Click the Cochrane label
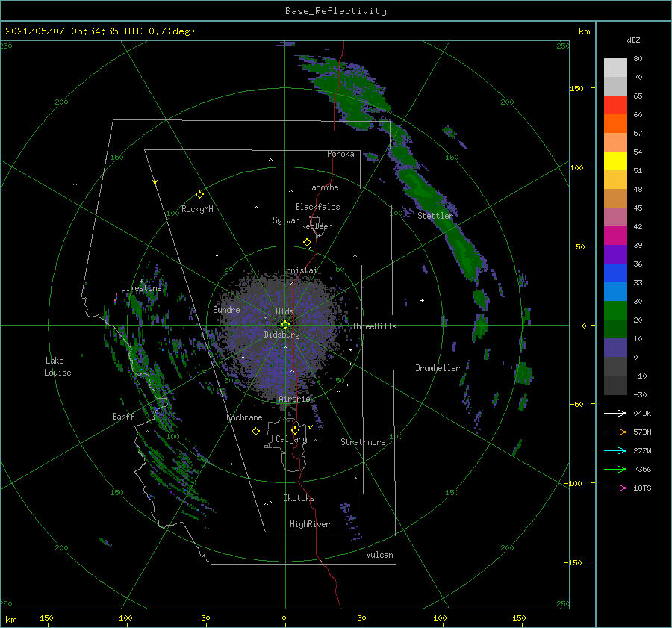The height and width of the screenshot is (628, 672). click(x=244, y=417)
